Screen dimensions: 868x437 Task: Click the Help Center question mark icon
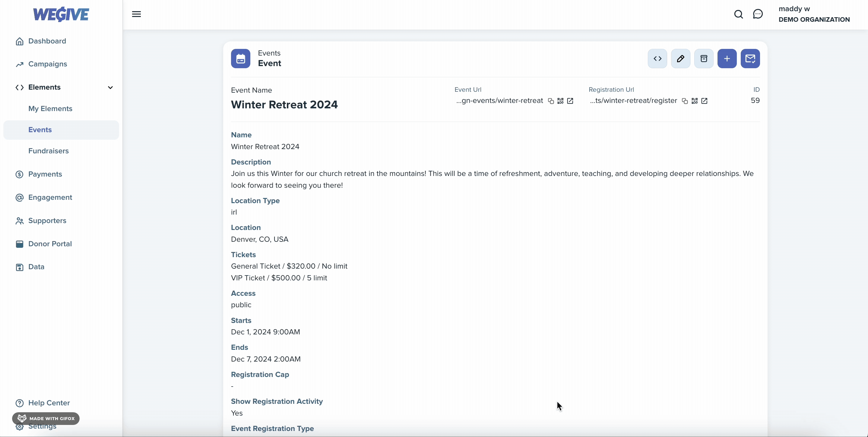(x=20, y=403)
